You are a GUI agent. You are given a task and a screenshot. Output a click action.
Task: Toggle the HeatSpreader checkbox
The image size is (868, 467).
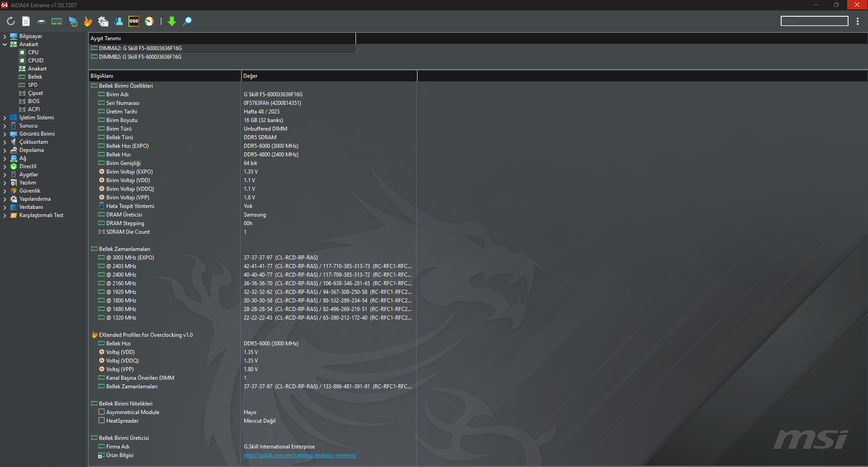click(102, 420)
